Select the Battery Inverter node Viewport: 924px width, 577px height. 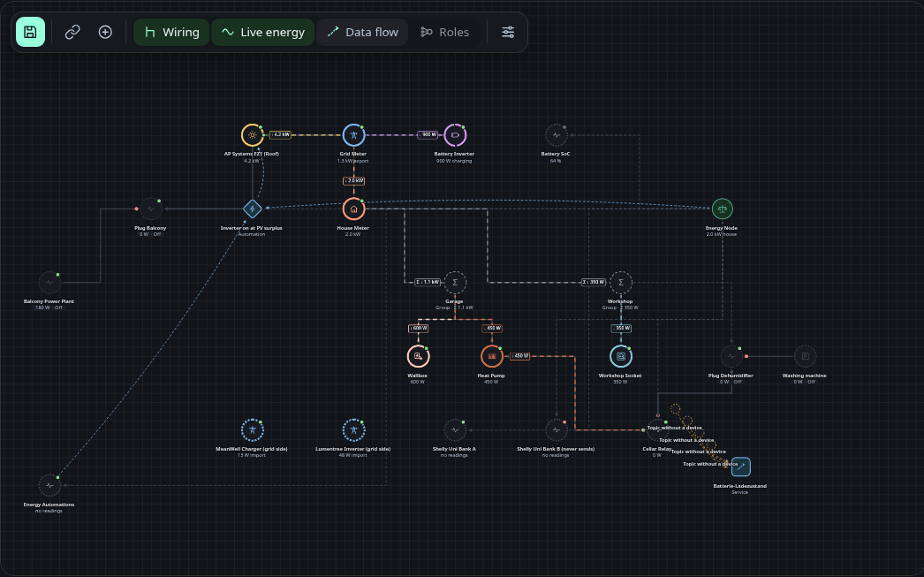pos(455,135)
